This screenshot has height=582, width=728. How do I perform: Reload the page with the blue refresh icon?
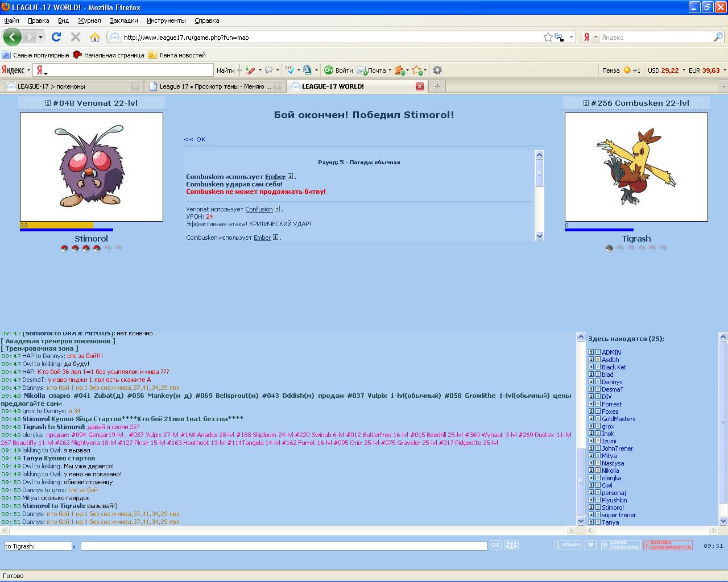point(56,37)
